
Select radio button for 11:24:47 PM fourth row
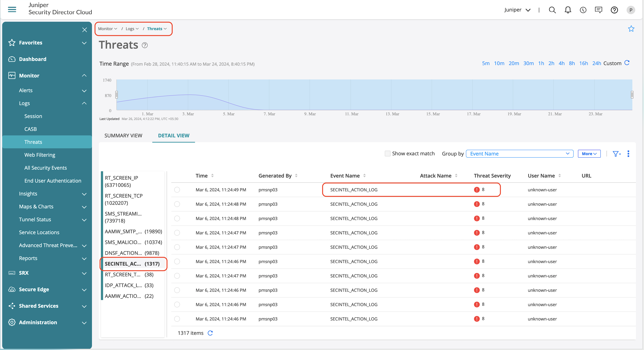tap(177, 233)
